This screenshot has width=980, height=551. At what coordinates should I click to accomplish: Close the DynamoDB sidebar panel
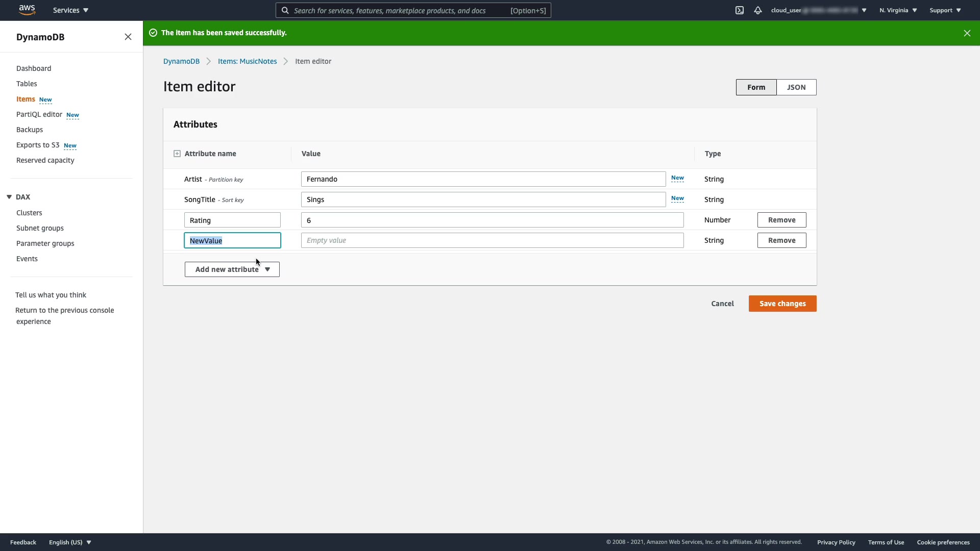(128, 37)
